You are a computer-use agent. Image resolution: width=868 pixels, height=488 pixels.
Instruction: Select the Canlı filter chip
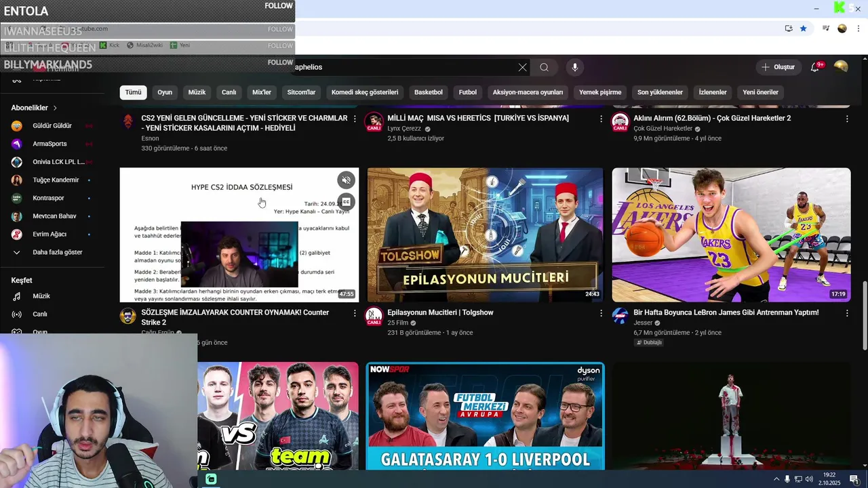[x=229, y=92]
